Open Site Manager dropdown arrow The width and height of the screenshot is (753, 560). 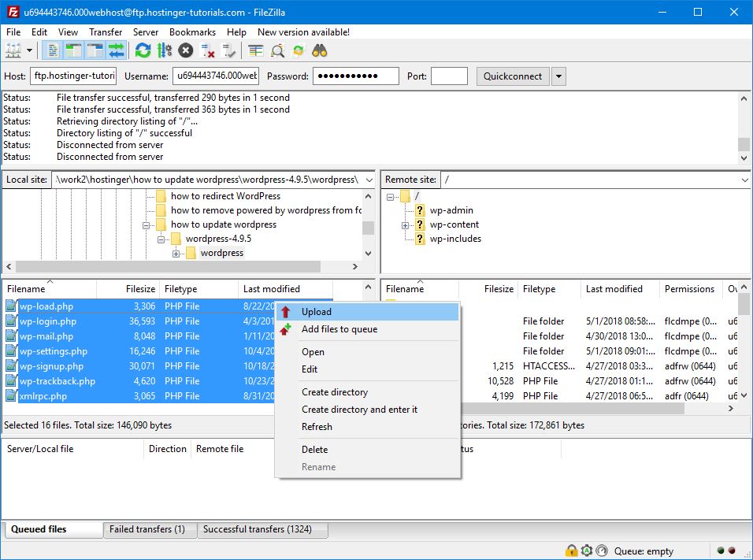[x=29, y=50]
